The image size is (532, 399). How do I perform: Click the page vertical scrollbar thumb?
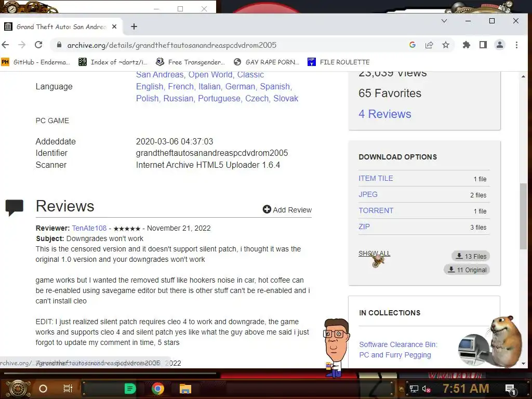point(524,216)
